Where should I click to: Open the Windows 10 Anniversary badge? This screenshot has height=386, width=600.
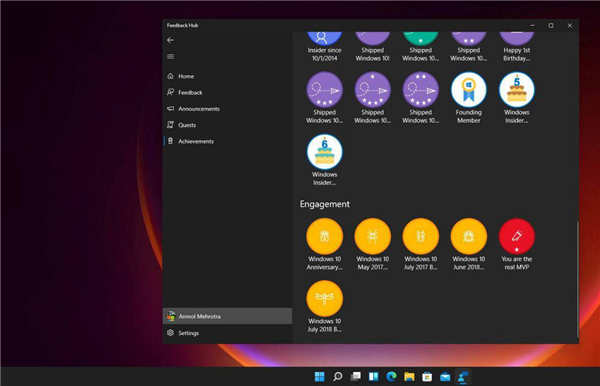324,245
